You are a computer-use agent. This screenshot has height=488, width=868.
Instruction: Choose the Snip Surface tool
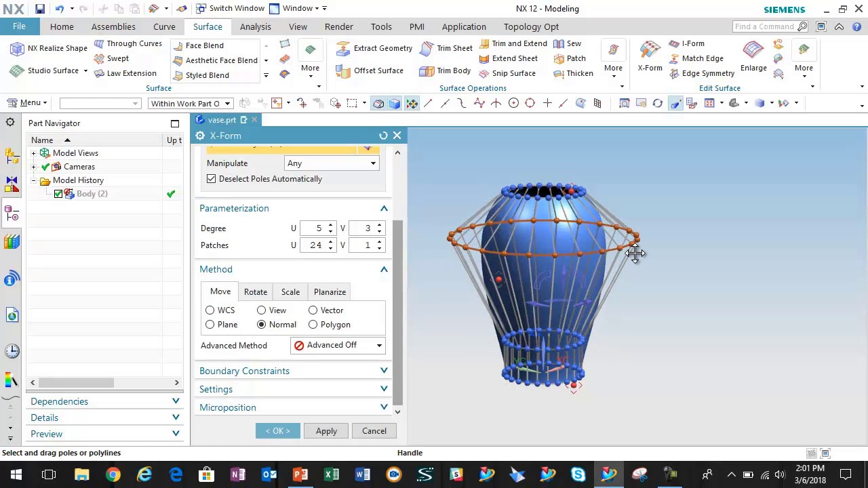pyautogui.click(x=507, y=73)
